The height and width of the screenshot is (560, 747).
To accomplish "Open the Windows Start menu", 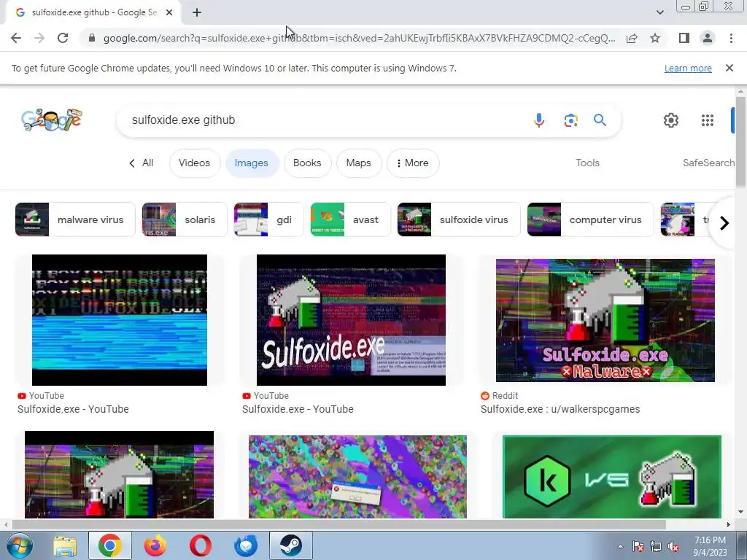I will (20, 545).
